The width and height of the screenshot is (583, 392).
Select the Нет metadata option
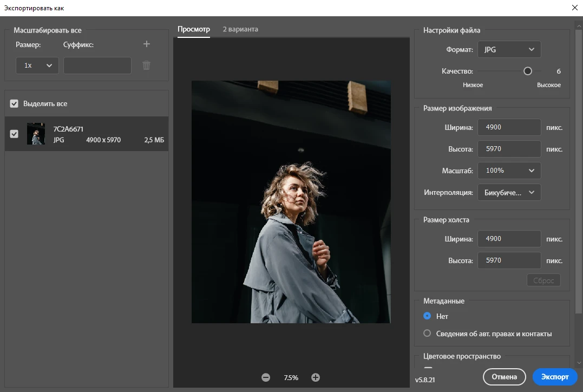tap(427, 316)
